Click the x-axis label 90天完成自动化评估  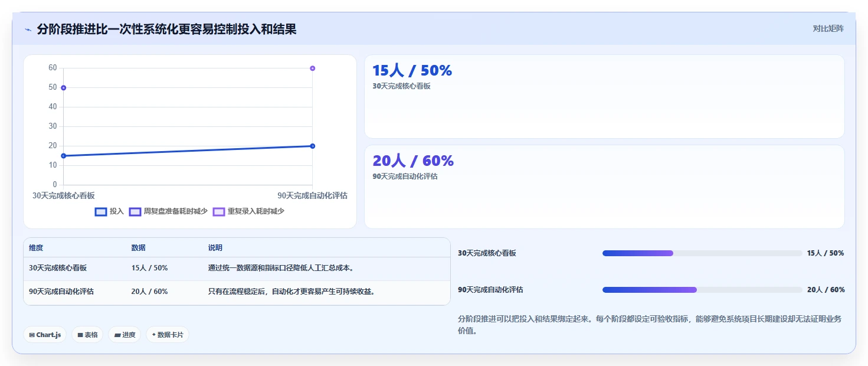(313, 196)
